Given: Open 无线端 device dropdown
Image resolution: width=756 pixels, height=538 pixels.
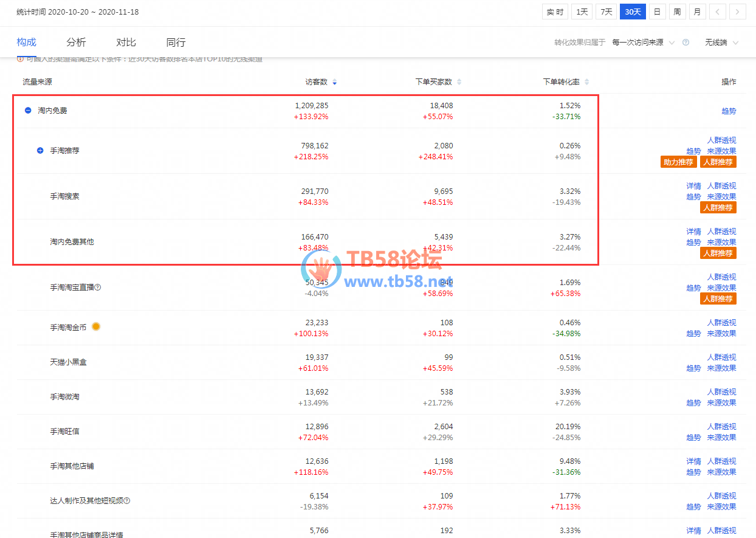Looking at the screenshot, I should pyautogui.click(x=721, y=43).
